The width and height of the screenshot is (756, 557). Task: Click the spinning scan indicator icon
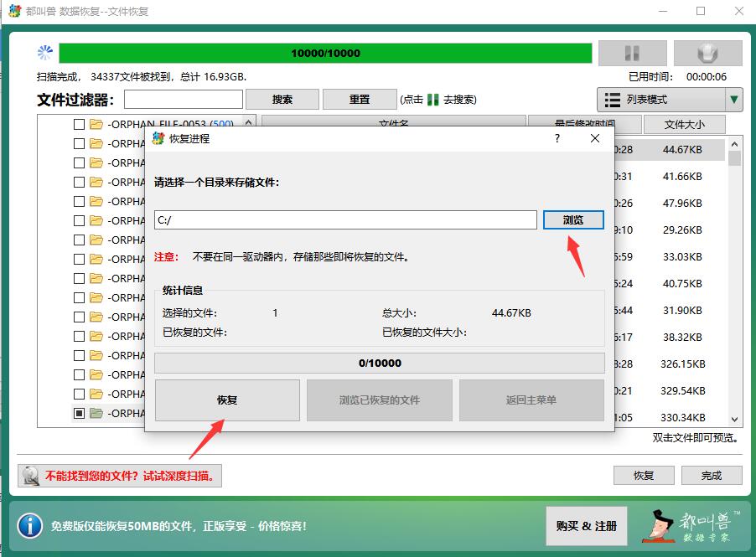(x=44, y=53)
